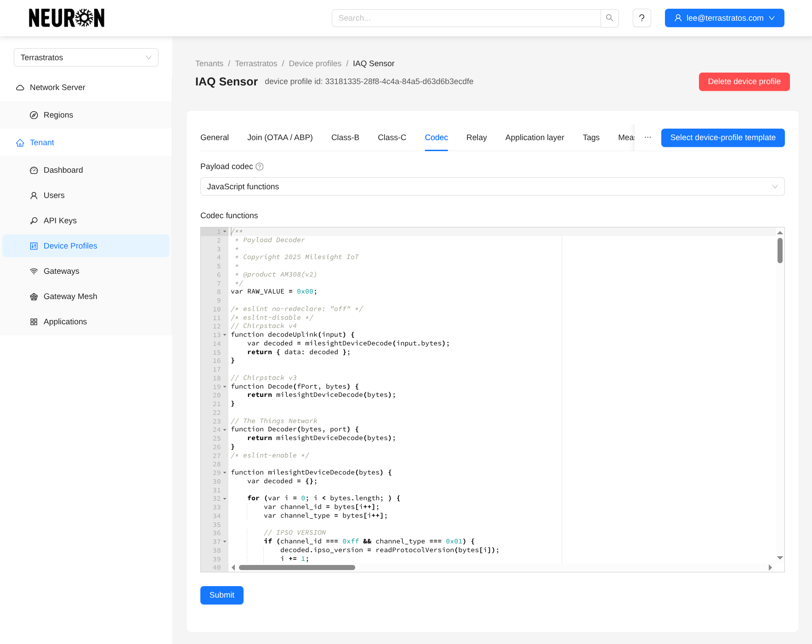Click the code editor horizontal scrollbar
812x644 pixels.
point(297,568)
